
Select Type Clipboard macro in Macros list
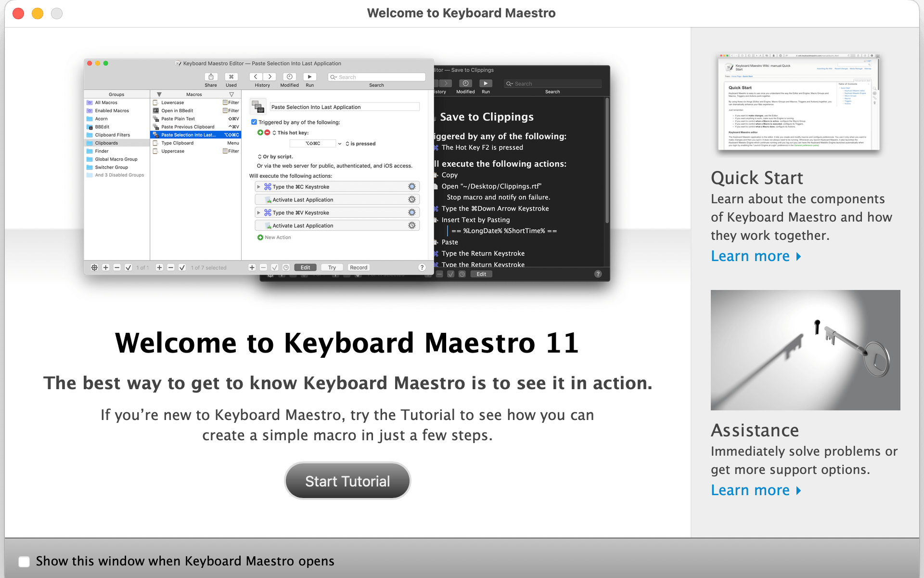195,143
